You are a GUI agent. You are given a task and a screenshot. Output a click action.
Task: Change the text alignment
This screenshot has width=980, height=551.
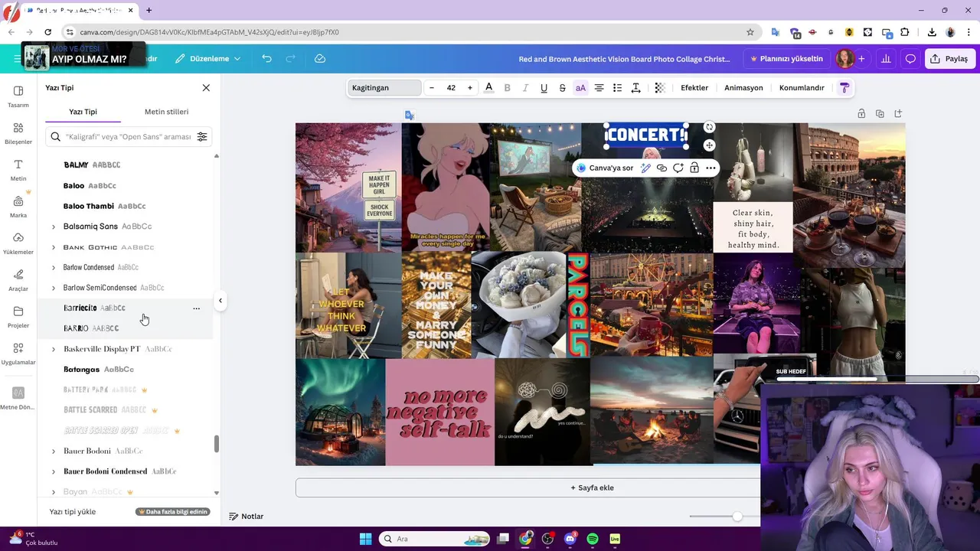pyautogui.click(x=599, y=88)
